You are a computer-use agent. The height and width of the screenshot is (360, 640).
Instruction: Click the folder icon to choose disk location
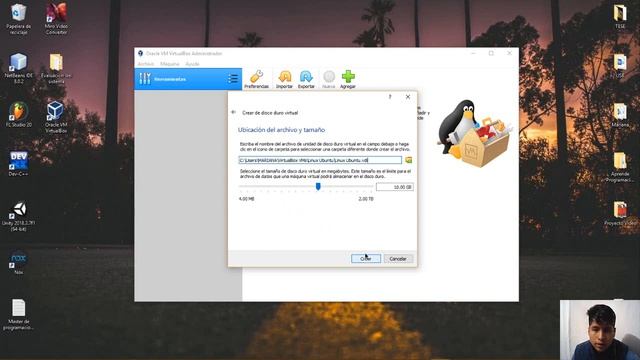pos(408,160)
